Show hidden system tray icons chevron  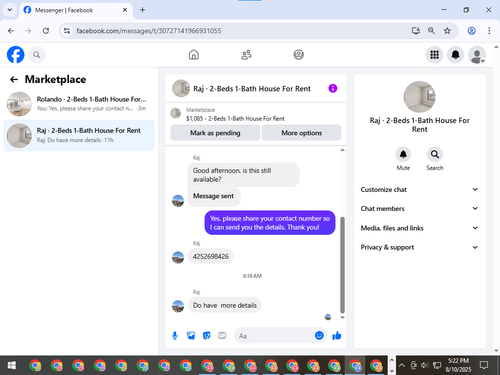(402, 365)
